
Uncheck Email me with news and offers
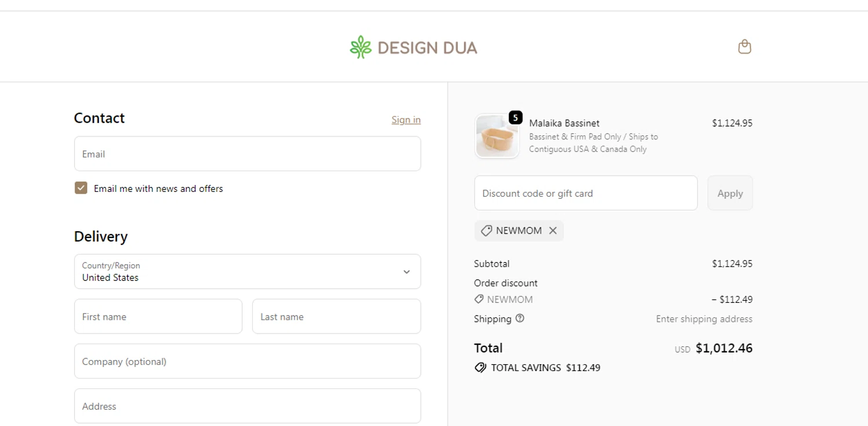pos(81,188)
